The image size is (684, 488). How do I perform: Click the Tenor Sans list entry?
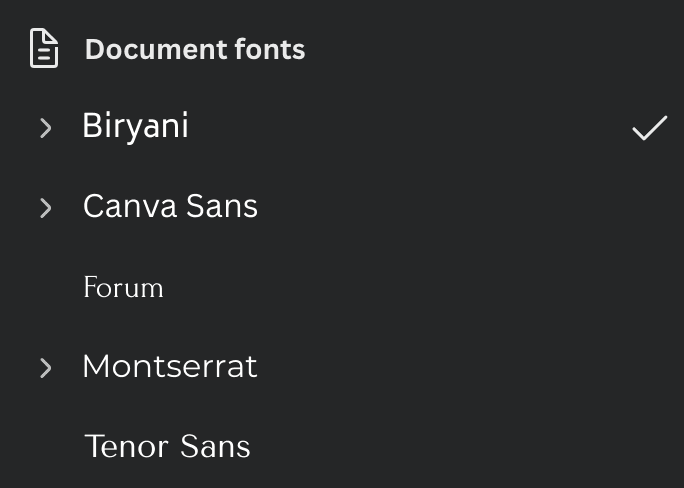point(167,446)
